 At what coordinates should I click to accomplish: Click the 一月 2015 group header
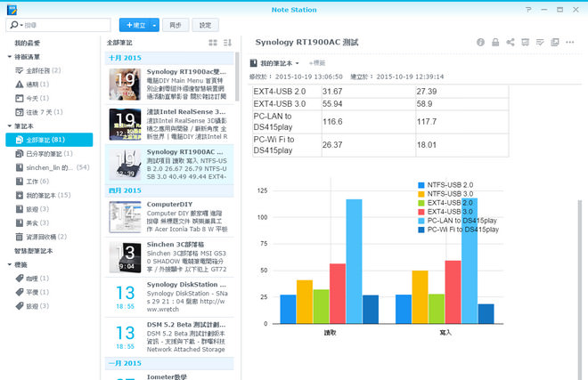(169, 363)
